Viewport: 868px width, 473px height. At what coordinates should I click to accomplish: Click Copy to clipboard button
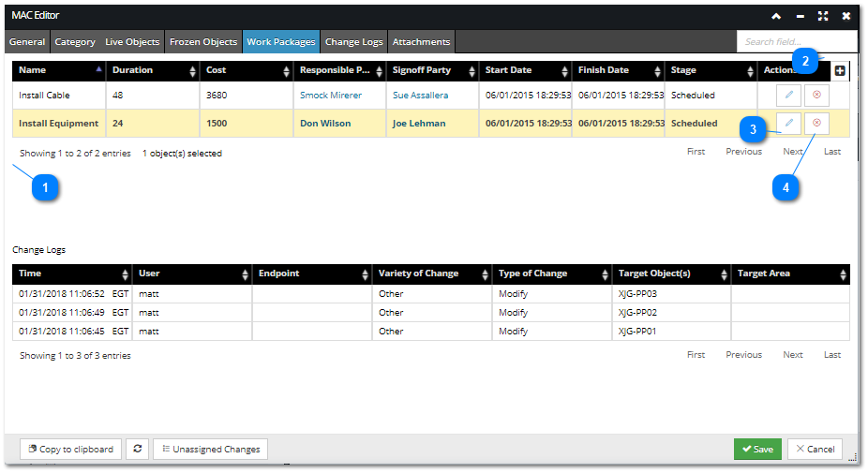pyautogui.click(x=70, y=450)
